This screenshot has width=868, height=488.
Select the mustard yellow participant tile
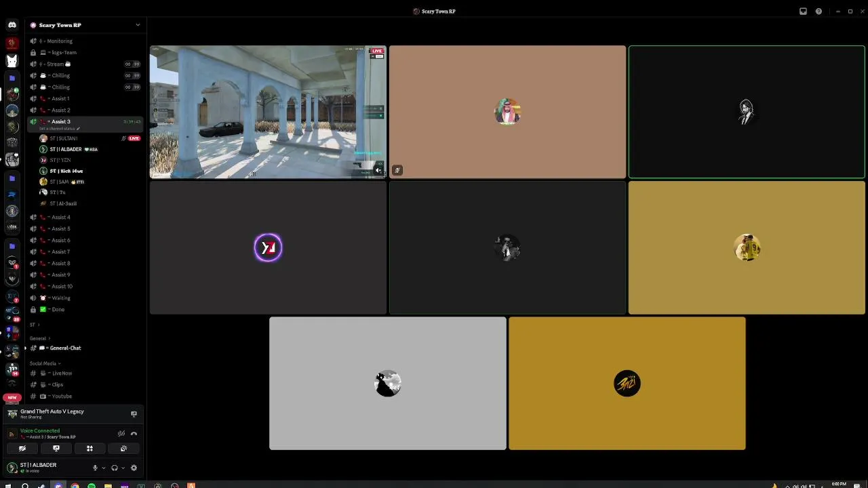[747, 247]
